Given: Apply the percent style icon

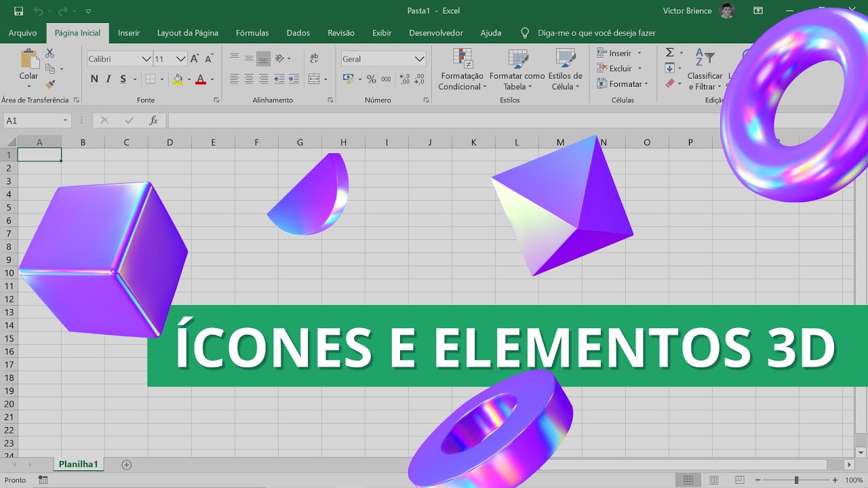Looking at the screenshot, I should pyautogui.click(x=371, y=79).
